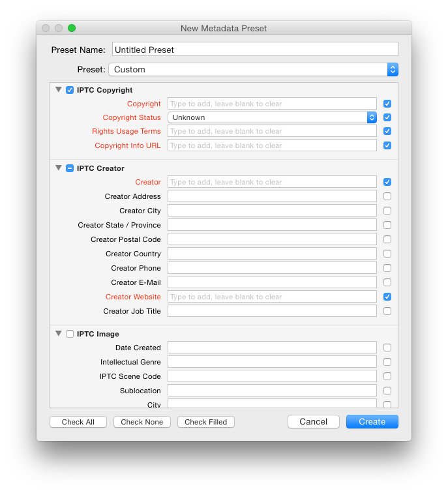Click the Preset Name text field

pyautogui.click(x=255, y=50)
